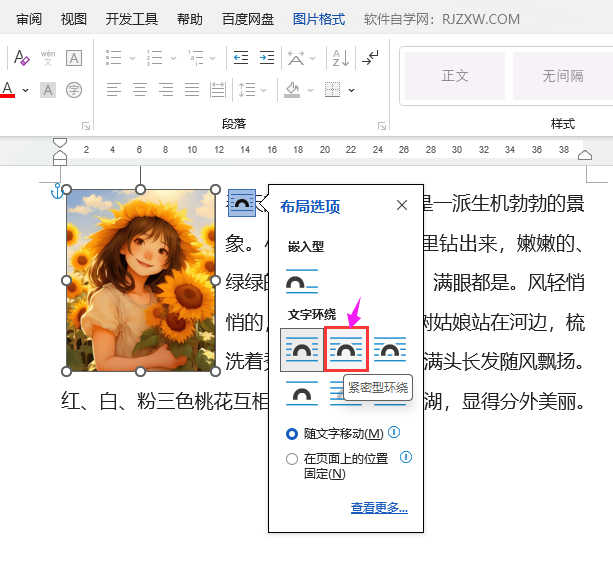Select the inline with text (嵌入型) layout icon

pos(302,281)
